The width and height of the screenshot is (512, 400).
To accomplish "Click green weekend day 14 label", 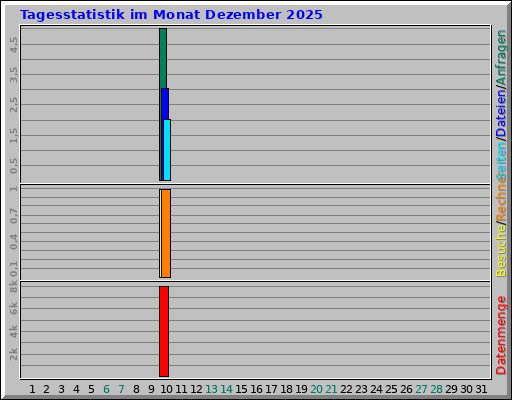I will click(x=226, y=389).
